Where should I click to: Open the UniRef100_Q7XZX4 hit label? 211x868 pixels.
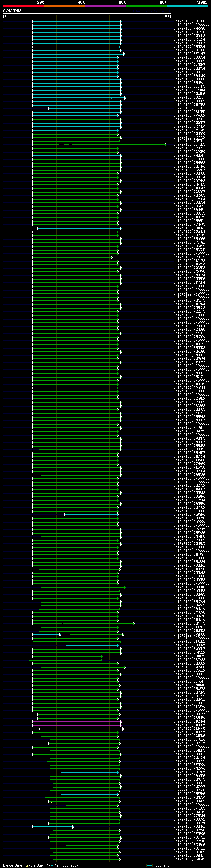coord(190,40)
